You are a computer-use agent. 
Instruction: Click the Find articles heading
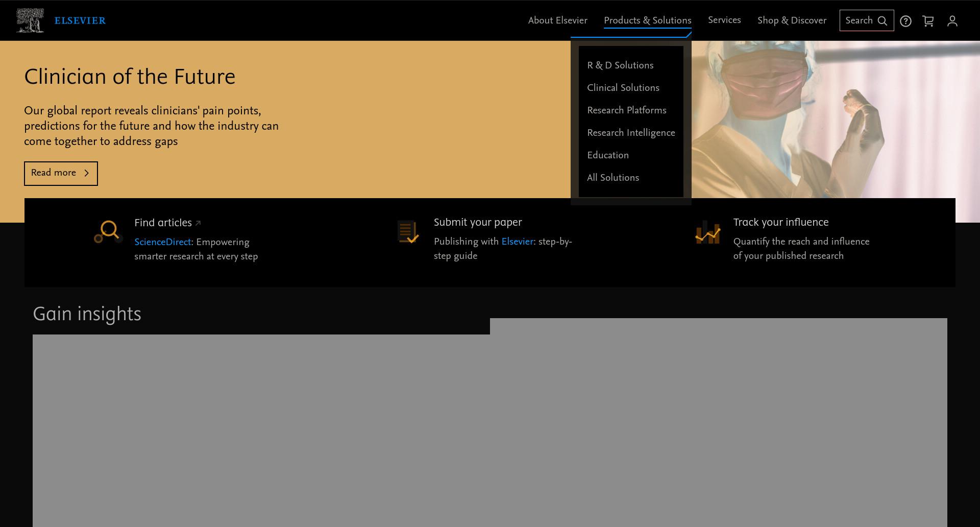click(163, 223)
